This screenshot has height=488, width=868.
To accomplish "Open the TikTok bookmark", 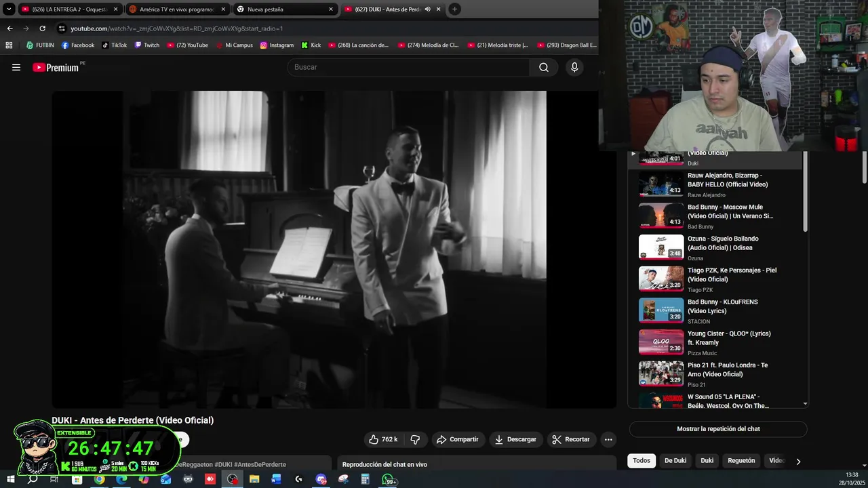I will pos(115,45).
